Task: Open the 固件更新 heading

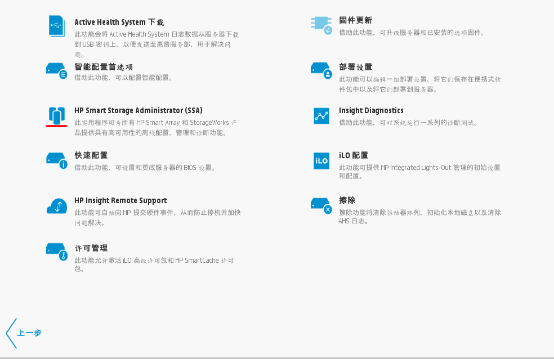Action: [x=355, y=20]
